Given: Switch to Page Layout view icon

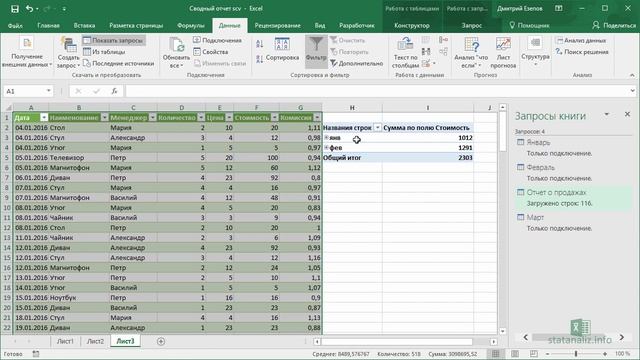Looking at the screenshot, I should tap(515, 353).
